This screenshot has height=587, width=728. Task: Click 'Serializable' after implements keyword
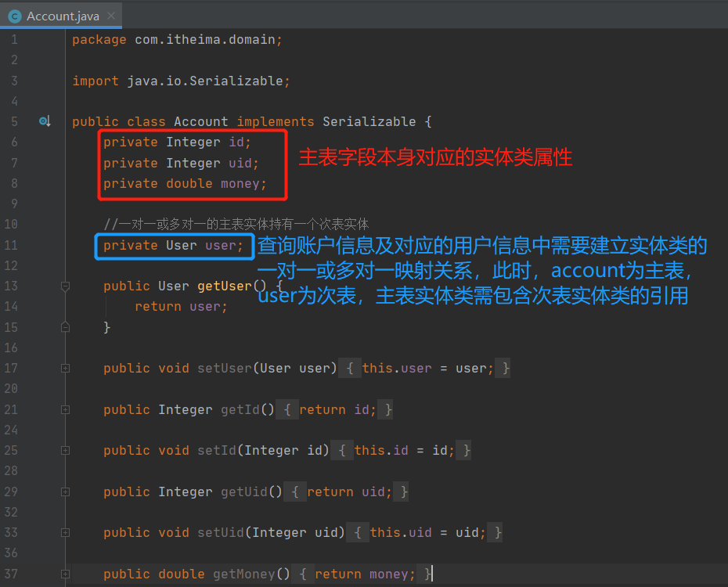pos(369,121)
